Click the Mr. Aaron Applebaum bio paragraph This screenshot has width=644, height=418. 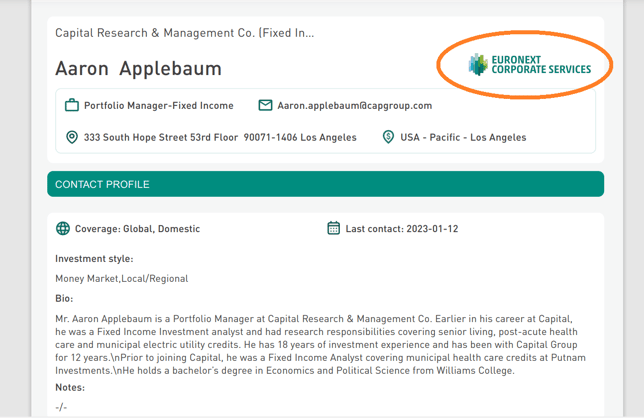pos(320,345)
